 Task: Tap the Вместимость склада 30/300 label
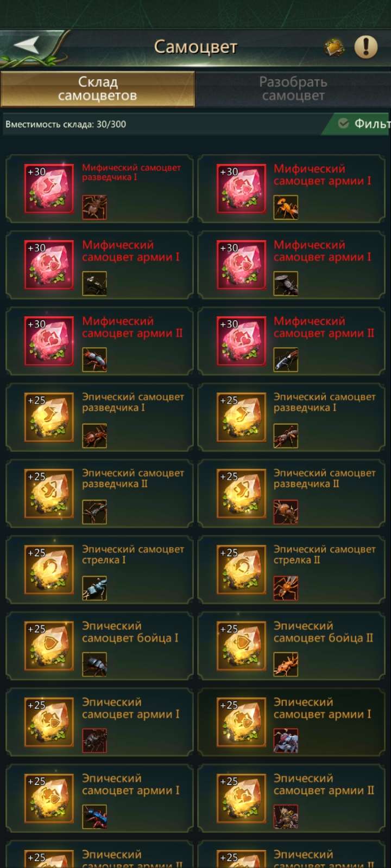(x=66, y=124)
